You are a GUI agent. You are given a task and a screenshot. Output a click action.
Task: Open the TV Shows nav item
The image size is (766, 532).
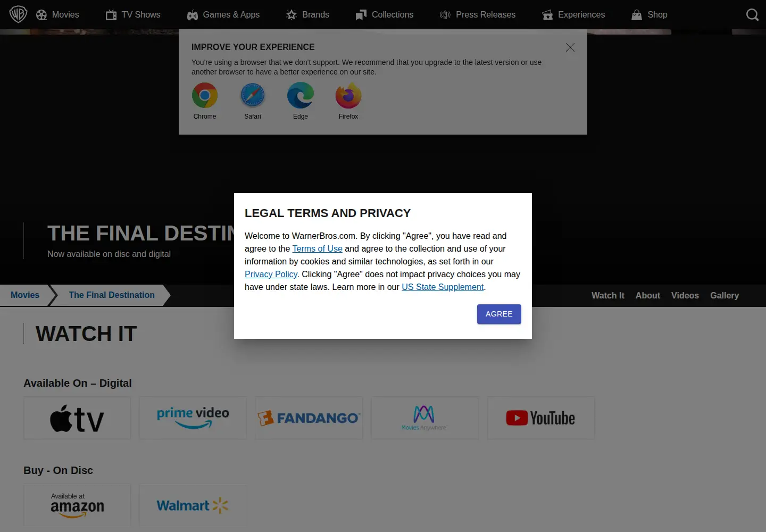[x=133, y=14]
